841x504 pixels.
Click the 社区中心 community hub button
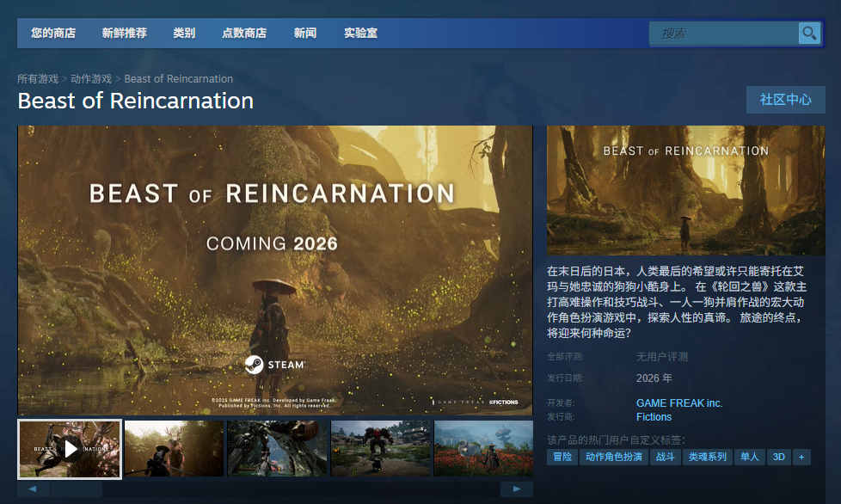pos(786,100)
